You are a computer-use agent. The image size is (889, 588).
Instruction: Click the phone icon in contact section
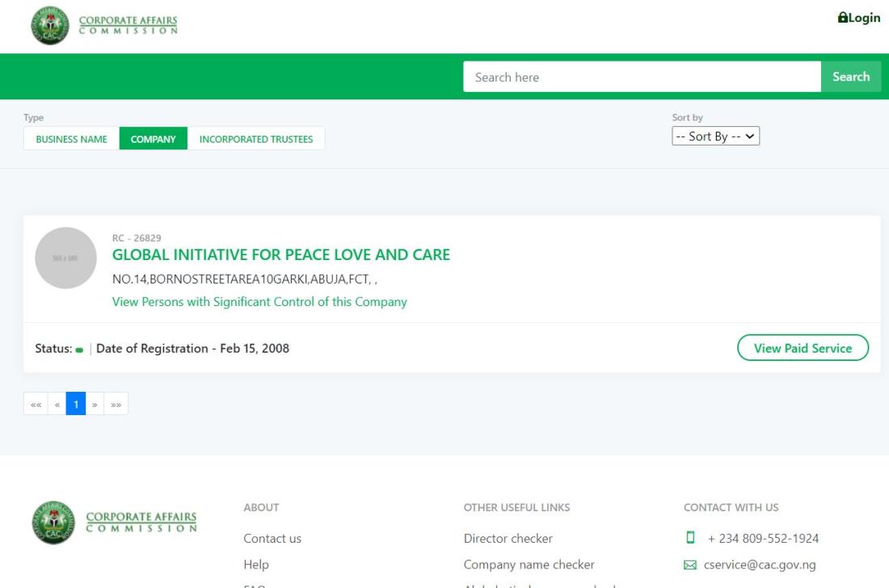click(x=690, y=538)
